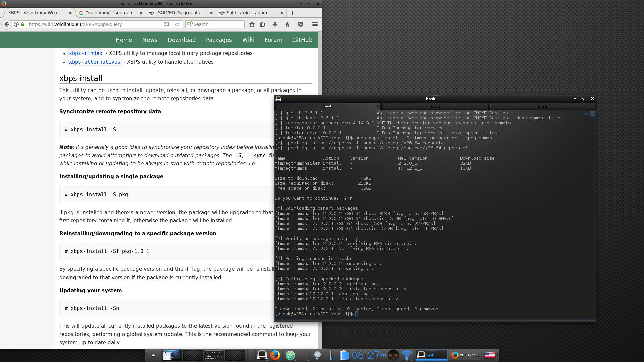Go to the Firefox home page icon

288,24
